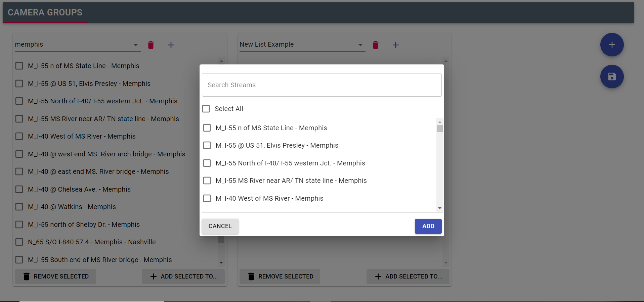Delete the New List Example with trash icon
Viewport: 644px width, 302px height.
point(376,45)
